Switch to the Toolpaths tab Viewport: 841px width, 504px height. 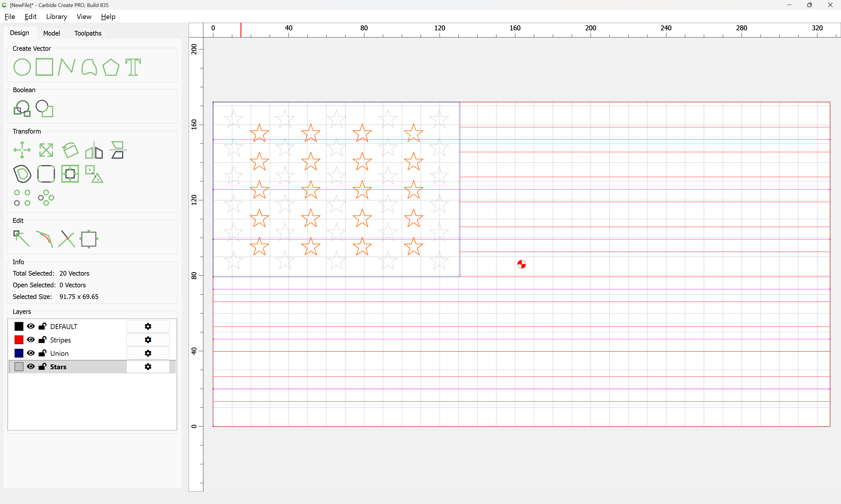(88, 33)
